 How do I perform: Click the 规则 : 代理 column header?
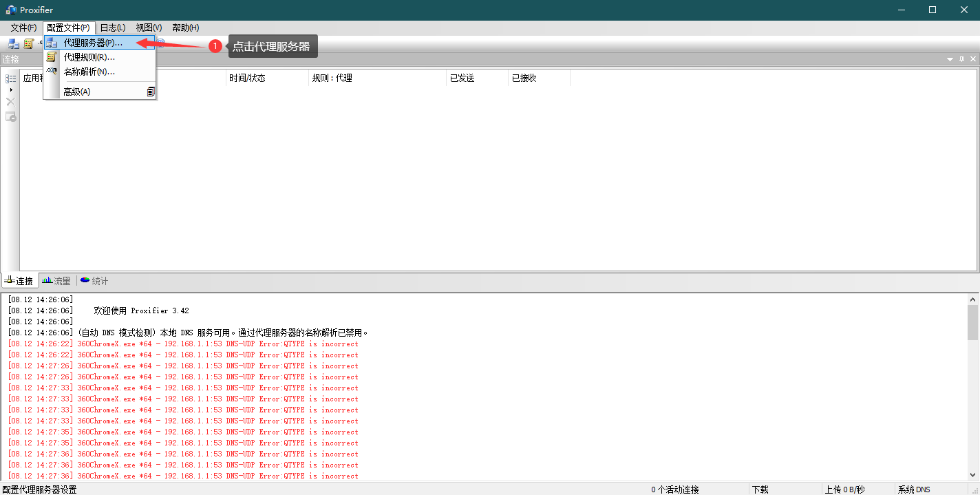[x=377, y=78]
